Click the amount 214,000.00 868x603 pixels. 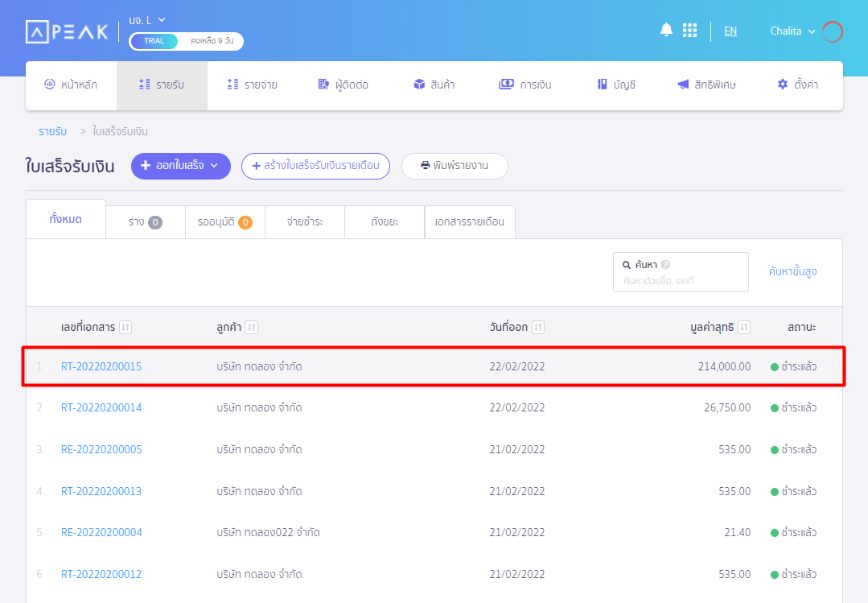[724, 366]
